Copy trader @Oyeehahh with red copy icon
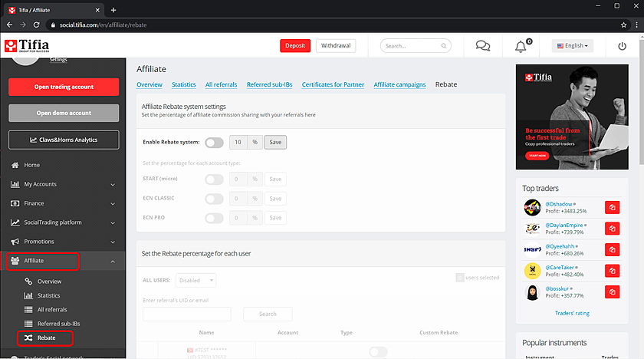Image resolution: width=644 pixels, height=359 pixels. (x=612, y=250)
